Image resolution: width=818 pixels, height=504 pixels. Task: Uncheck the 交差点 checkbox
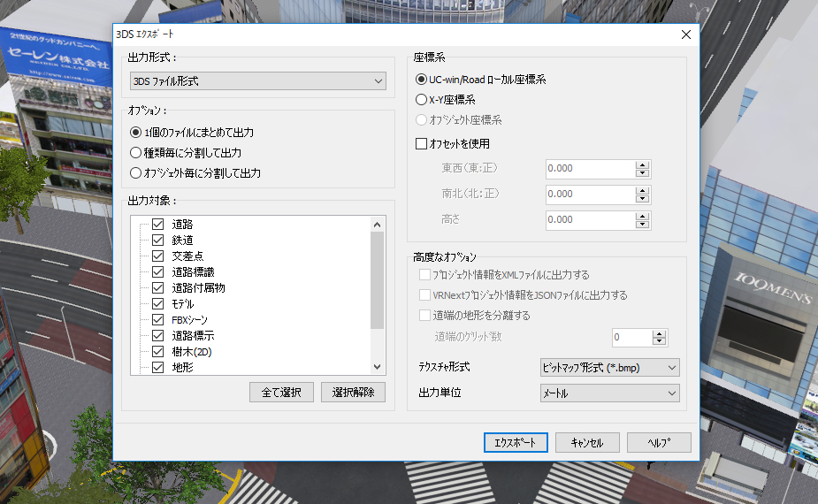pyautogui.click(x=158, y=256)
